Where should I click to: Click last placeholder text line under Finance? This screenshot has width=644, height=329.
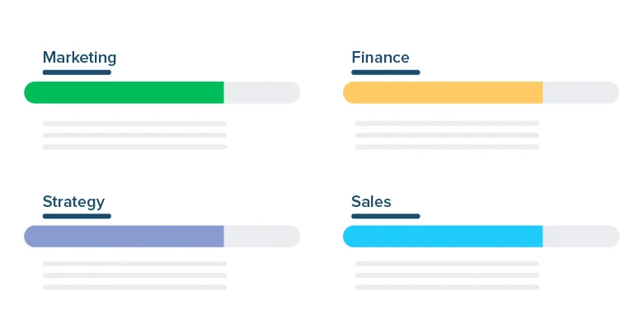(447, 147)
